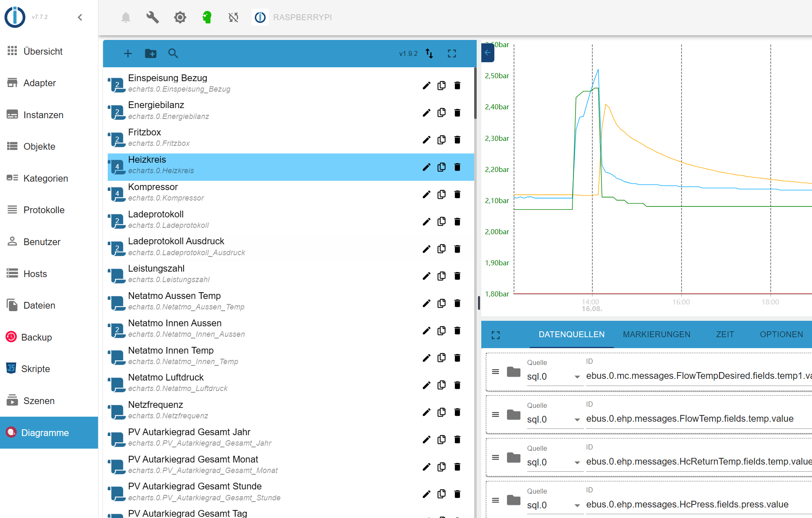Toggle fullscreen for the chart list

[x=452, y=53]
